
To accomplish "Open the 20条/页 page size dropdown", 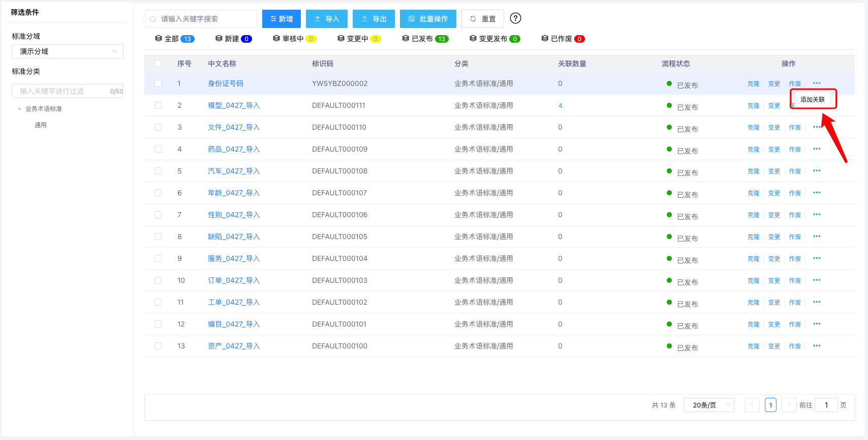I will (708, 405).
